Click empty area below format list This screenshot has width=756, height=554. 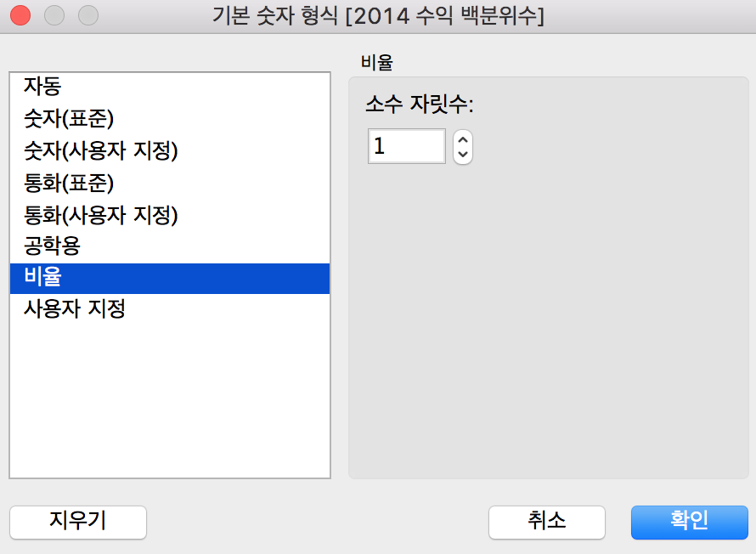point(170,400)
